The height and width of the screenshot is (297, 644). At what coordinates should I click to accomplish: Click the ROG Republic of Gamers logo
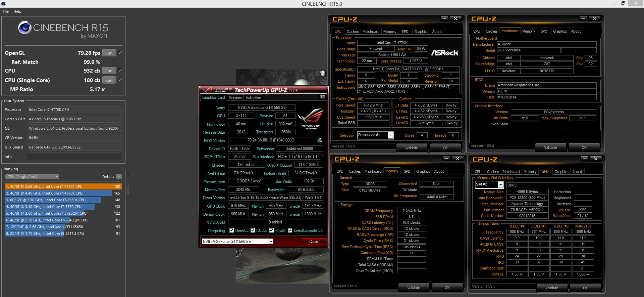click(311, 119)
